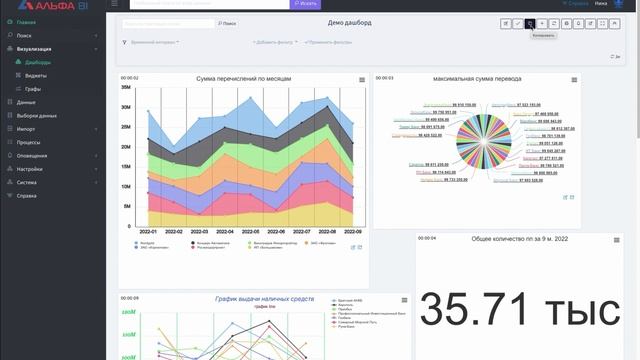This screenshot has width=640, height=360.
Task: Open Временной интервал dropdown
Action: 155,42
